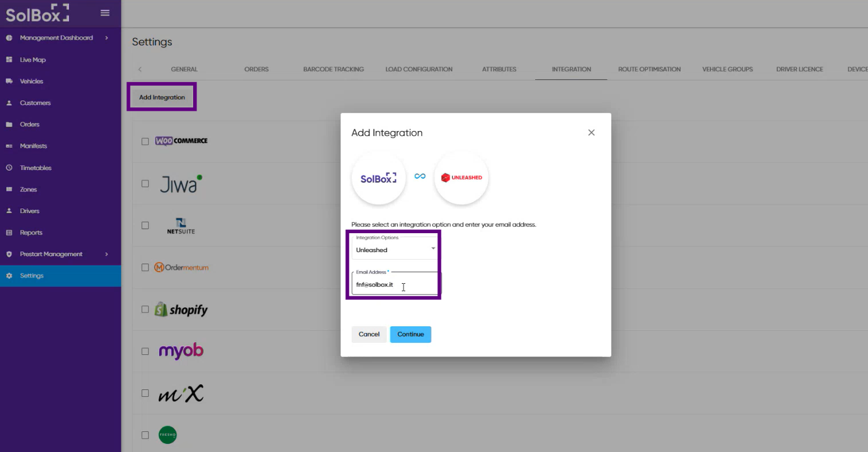Click the MYOB logo
Viewport: 868px width, 452px height.
pyautogui.click(x=181, y=351)
